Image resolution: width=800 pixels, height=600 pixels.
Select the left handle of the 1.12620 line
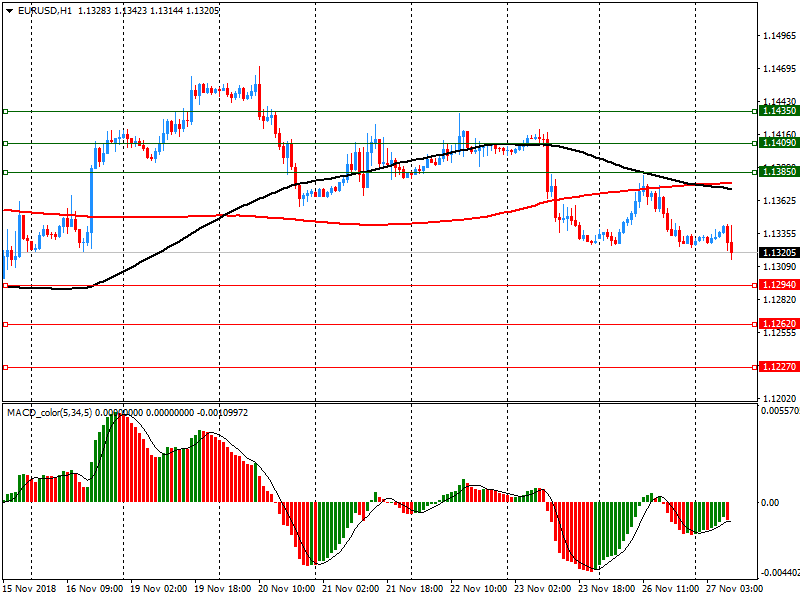pos(6,324)
